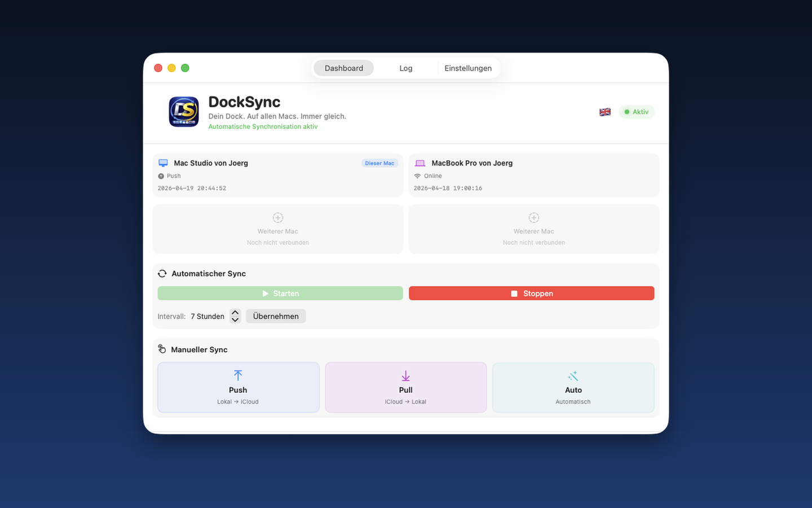
Task: Click the Pull download arrow icon
Action: [x=405, y=376]
